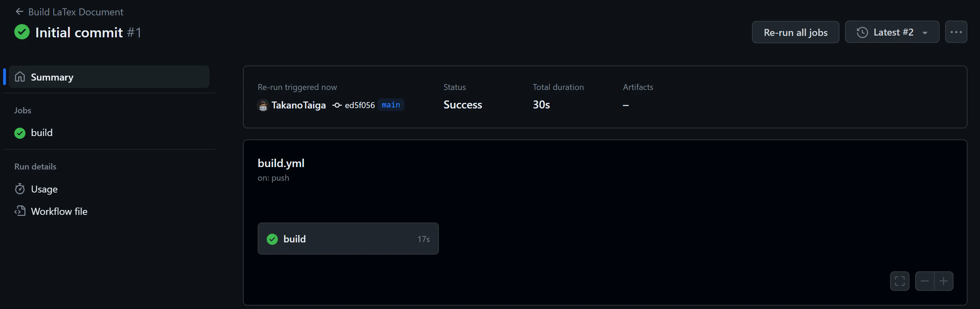Click the Jobs section heading

point(23,110)
